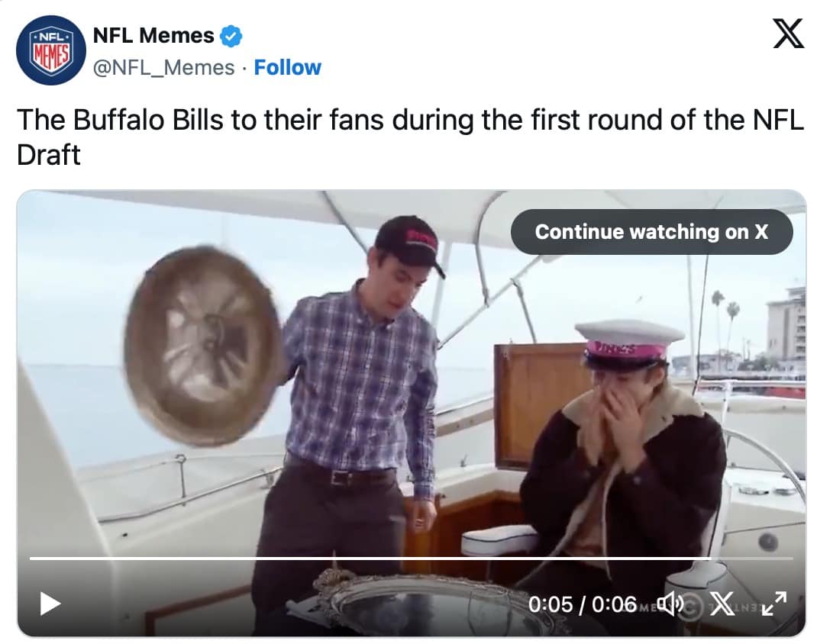Open the tweet text about Buffalo Bills
This screenshot has width=817, height=644.
pyautogui.click(x=409, y=121)
